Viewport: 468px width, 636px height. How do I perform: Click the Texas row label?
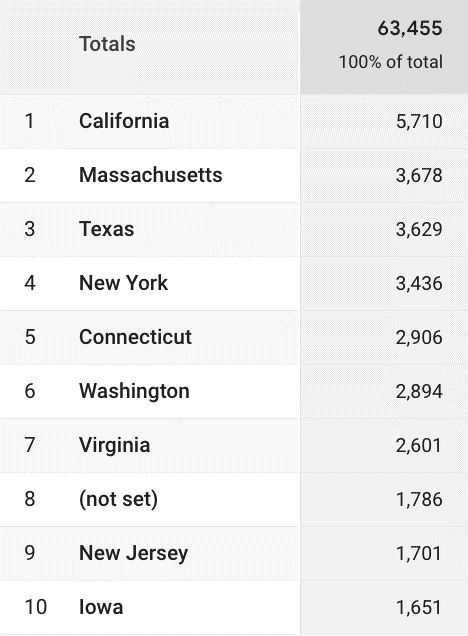pyautogui.click(x=106, y=229)
